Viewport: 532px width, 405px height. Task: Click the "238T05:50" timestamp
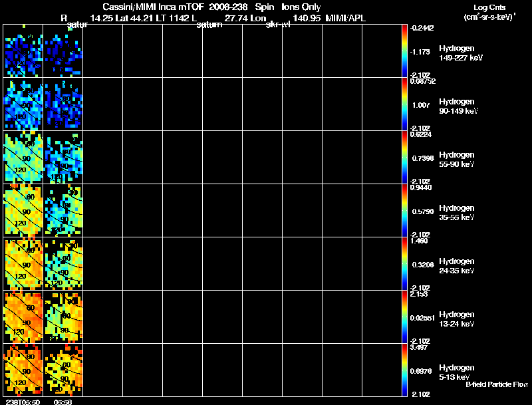click(x=23, y=402)
